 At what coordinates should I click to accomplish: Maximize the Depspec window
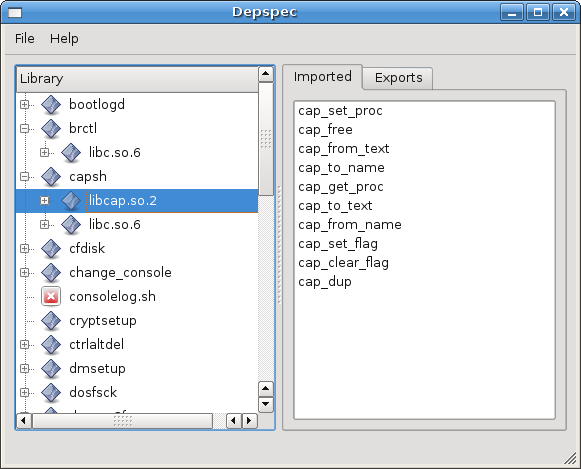[538, 13]
